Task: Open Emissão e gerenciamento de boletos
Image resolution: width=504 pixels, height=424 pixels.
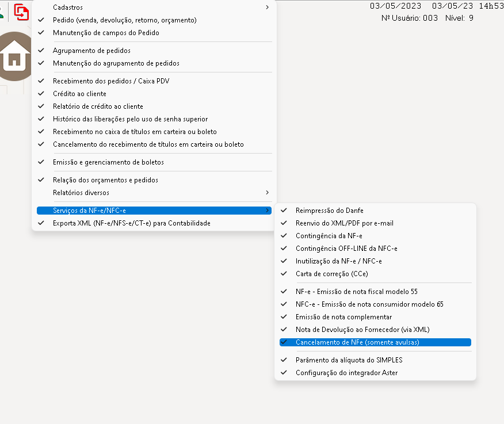Action: point(108,162)
